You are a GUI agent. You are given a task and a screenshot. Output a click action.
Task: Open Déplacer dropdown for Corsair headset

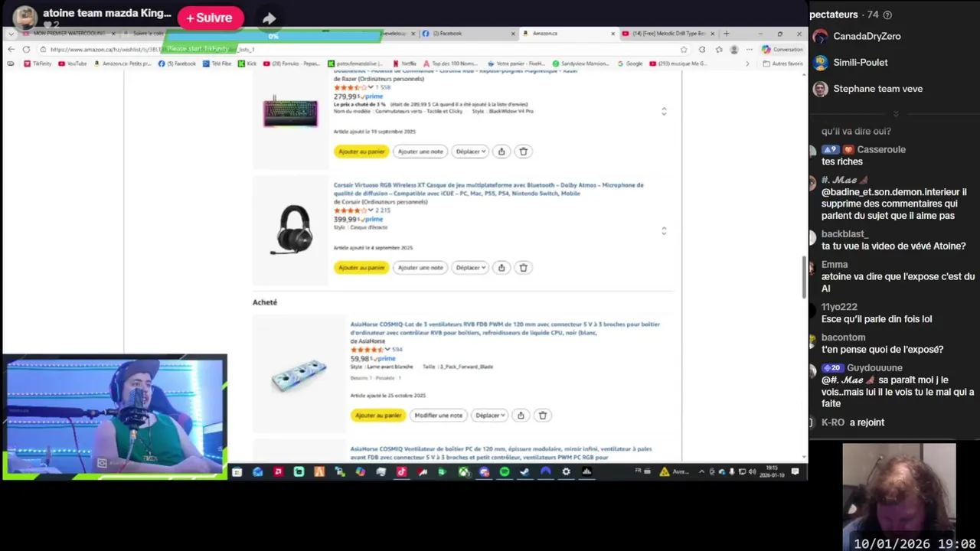(469, 268)
